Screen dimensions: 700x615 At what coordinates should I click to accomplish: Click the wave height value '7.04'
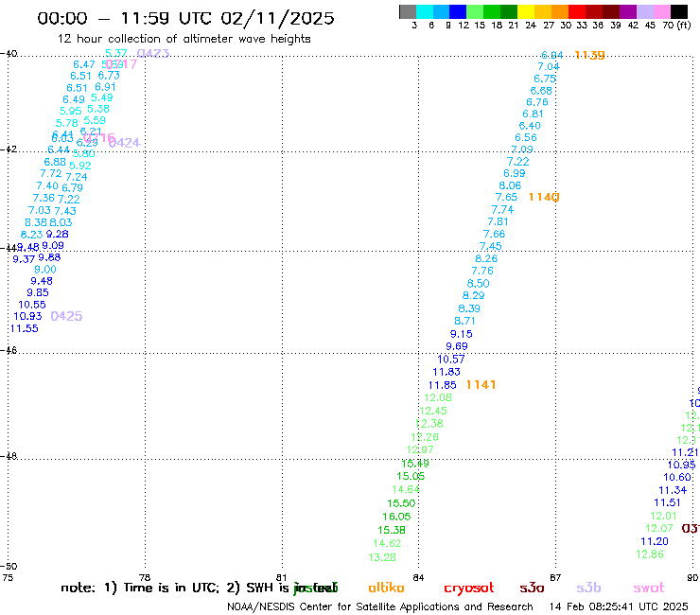click(549, 66)
